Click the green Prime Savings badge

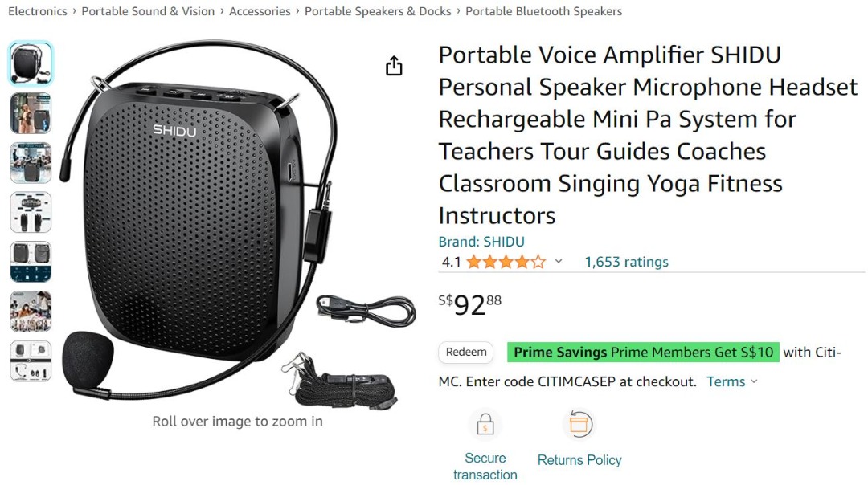(x=642, y=352)
